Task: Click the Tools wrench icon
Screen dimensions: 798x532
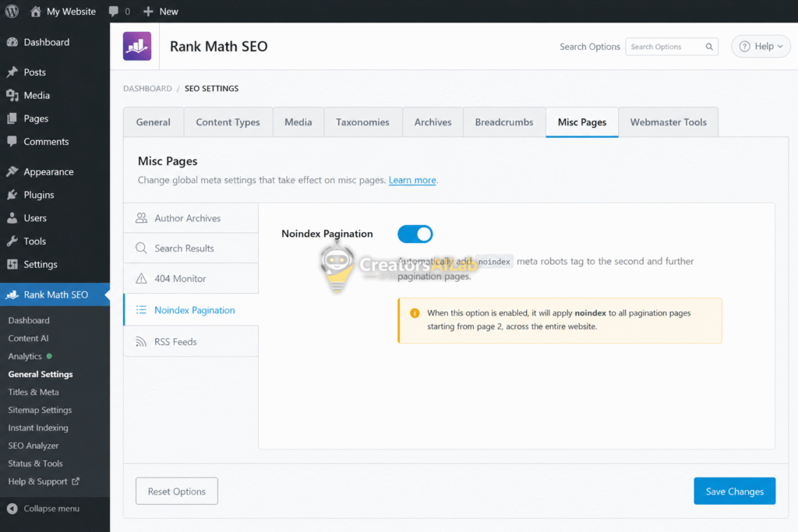Action: point(12,241)
